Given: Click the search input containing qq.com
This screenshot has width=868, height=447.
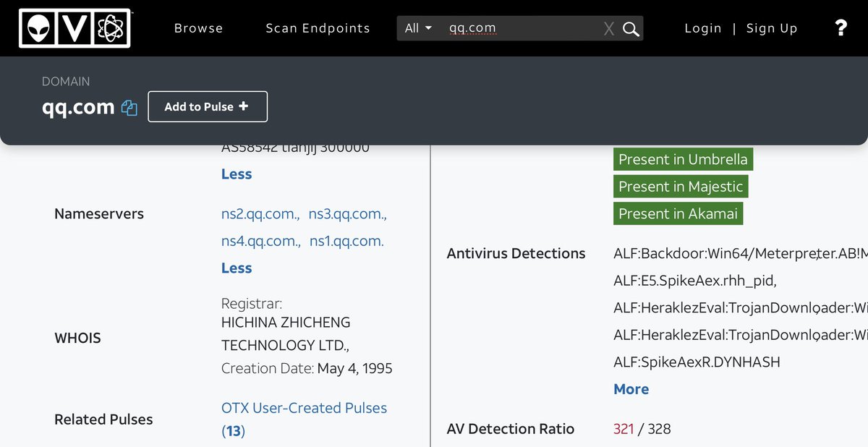Looking at the screenshot, I should tap(521, 28).
